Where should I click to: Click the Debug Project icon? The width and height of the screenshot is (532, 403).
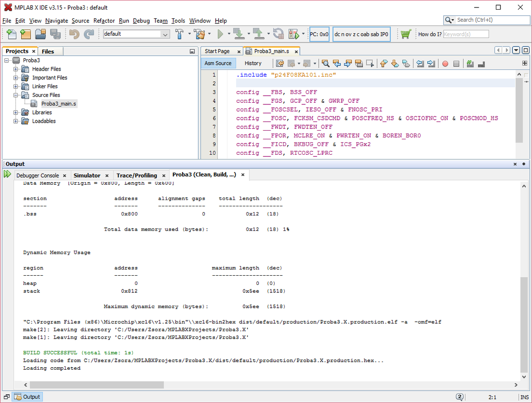point(293,34)
